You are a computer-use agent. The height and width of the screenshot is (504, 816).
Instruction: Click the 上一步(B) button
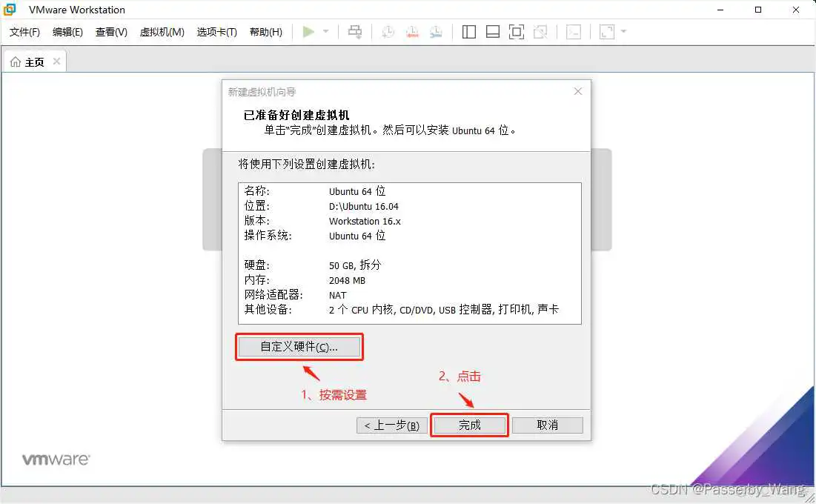[x=391, y=425]
